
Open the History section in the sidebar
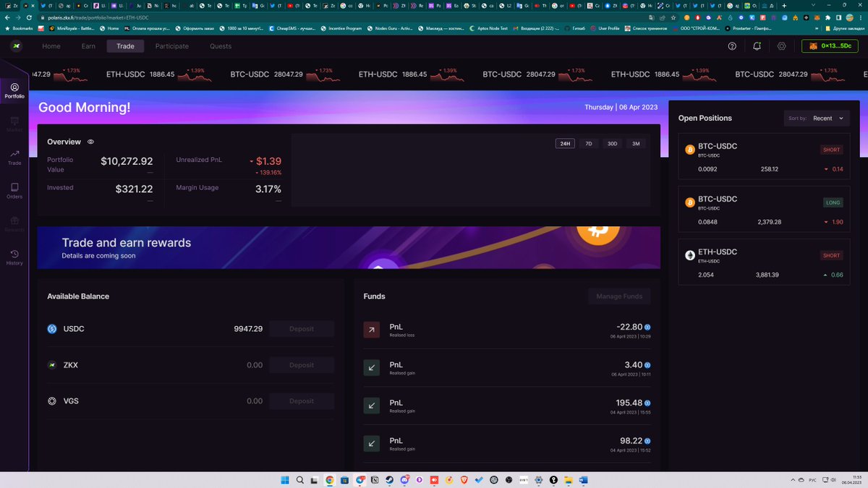click(x=14, y=257)
